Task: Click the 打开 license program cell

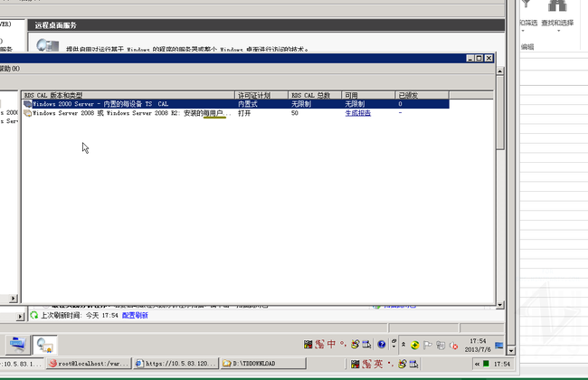Action: [x=244, y=113]
